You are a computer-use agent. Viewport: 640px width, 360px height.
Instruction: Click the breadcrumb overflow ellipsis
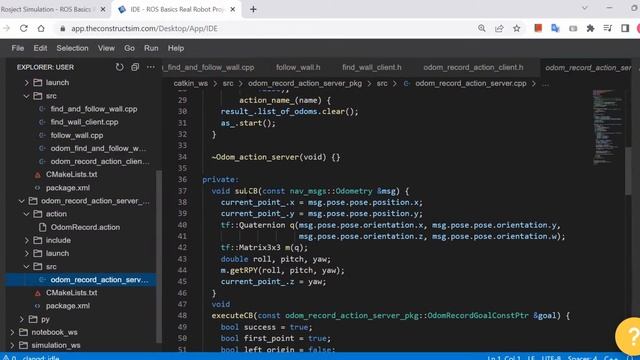pyautogui.click(x=545, y=84)
